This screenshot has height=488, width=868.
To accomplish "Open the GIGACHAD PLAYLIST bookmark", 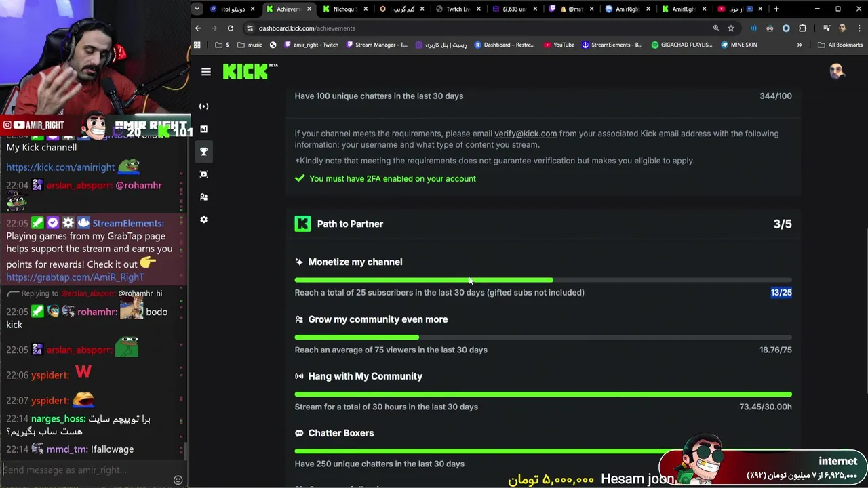I will tap(682, 45).
